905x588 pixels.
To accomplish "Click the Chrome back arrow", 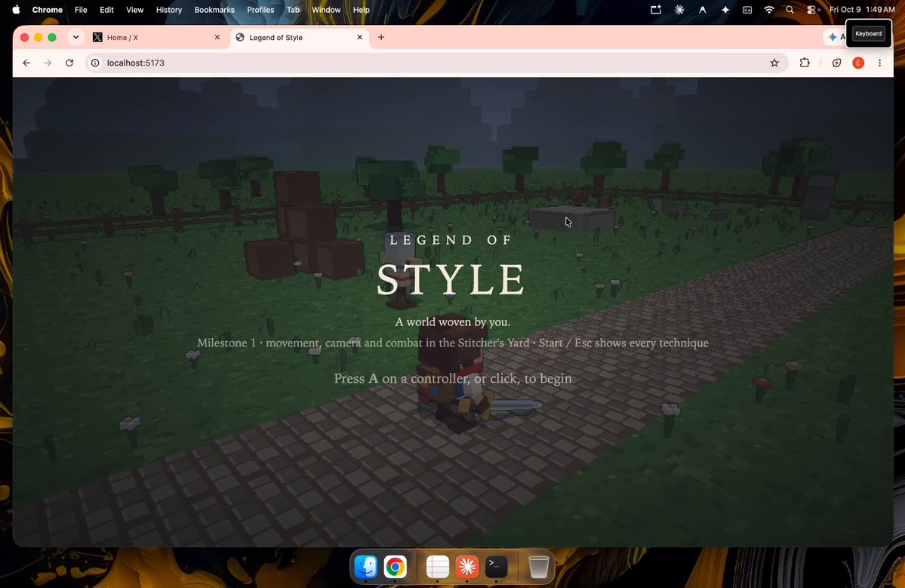I will point(26,63).
